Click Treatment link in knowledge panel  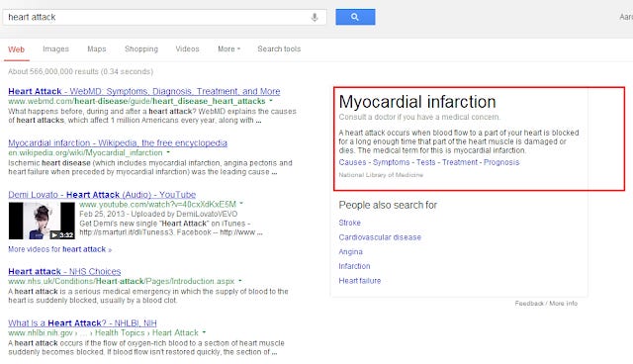click(460, 162)
